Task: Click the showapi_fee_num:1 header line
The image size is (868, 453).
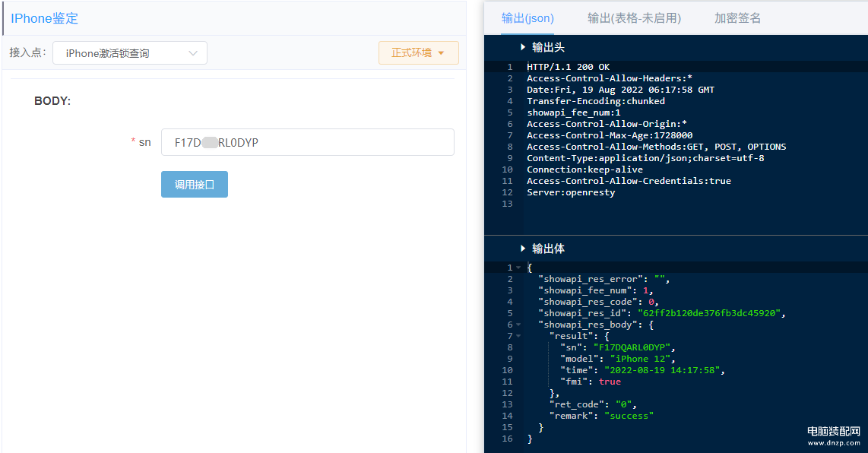Action: (574, 112)
